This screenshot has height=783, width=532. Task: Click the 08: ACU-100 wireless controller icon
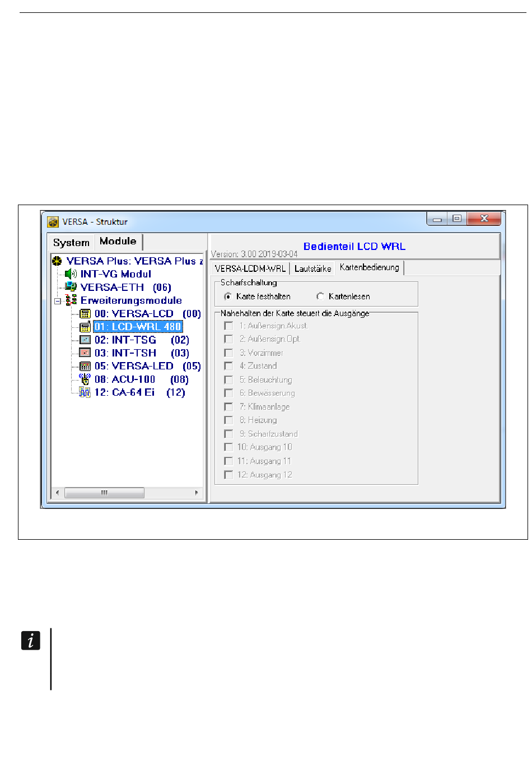coord(85,379)
